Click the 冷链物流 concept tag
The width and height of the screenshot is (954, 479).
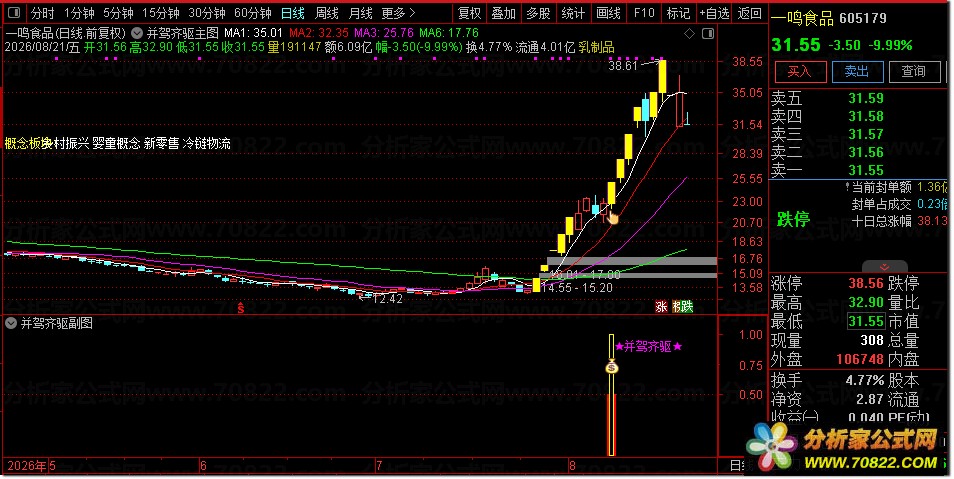(207, 144)
